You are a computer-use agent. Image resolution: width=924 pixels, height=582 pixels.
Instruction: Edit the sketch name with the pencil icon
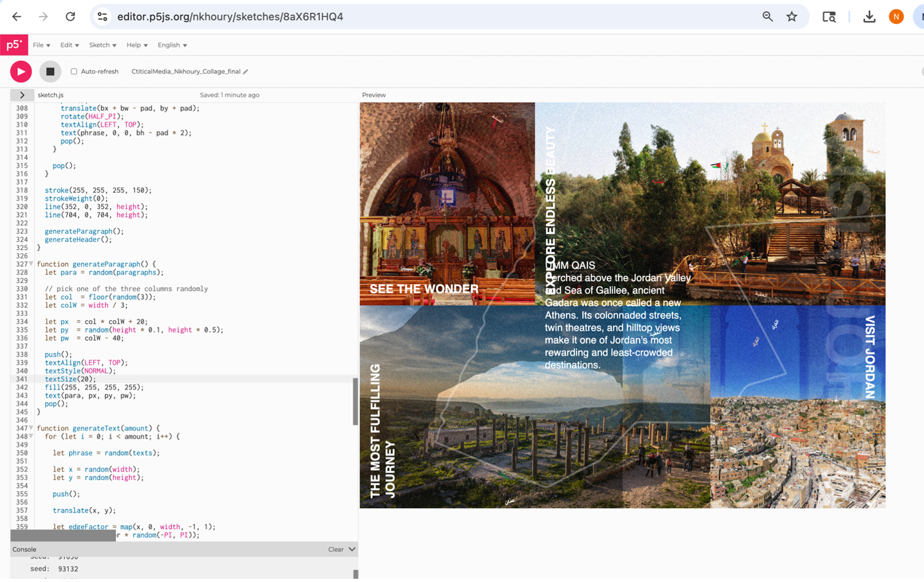point(246,72)
